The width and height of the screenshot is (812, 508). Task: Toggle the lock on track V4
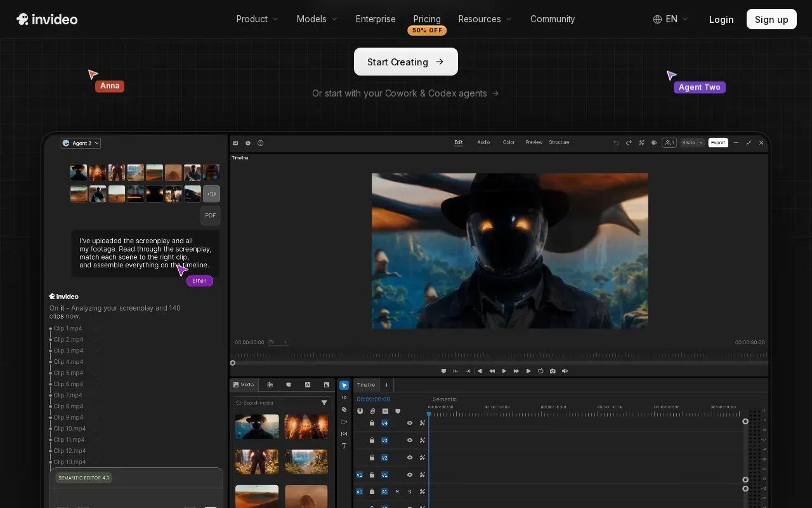click(372, 423)
